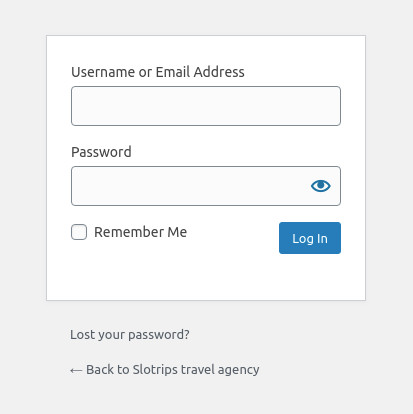The image size is (413, 414).
Task: Show the password with the eye icon
Action: (x=320, y=186)
